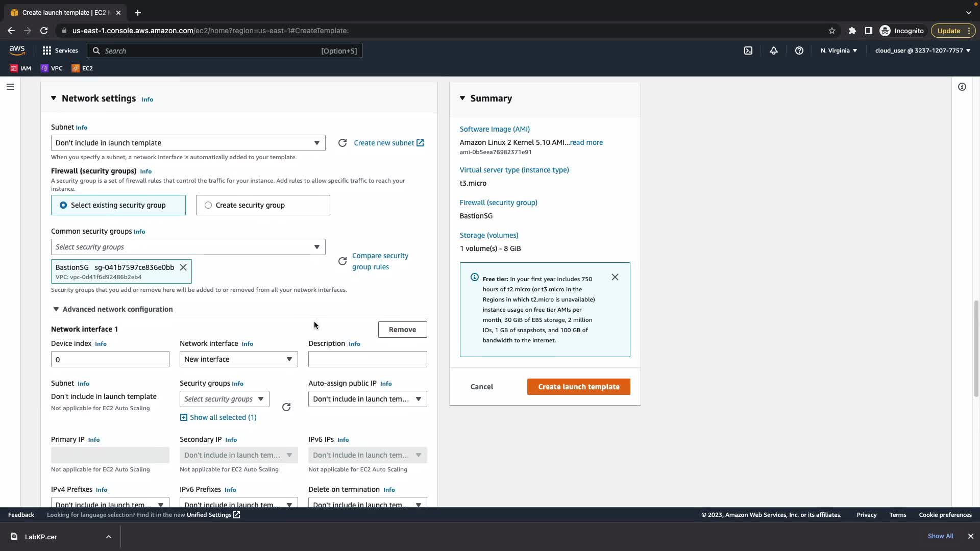Open the N. Virginia region menu
This screenshot has height=551, width=980.
coord(839,51)
